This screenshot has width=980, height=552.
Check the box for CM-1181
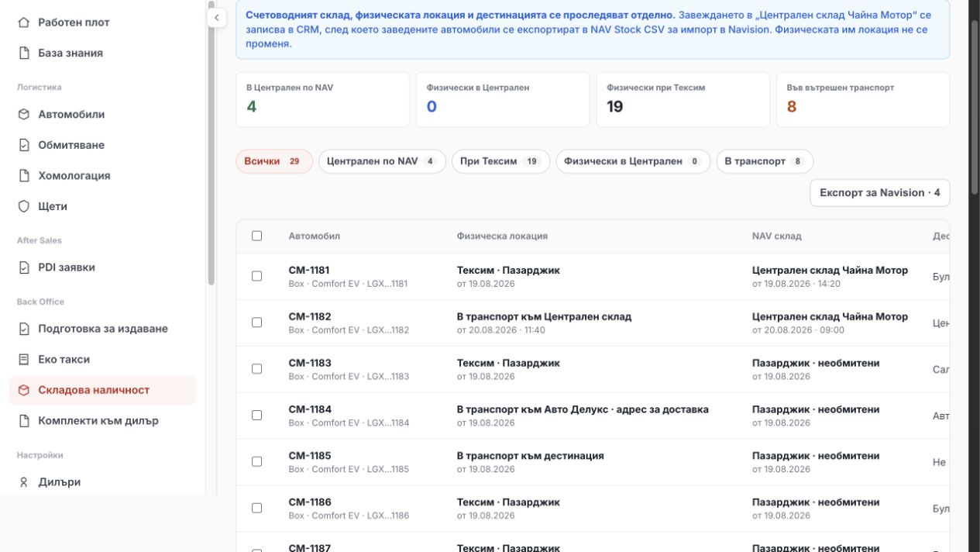(257, 276)
